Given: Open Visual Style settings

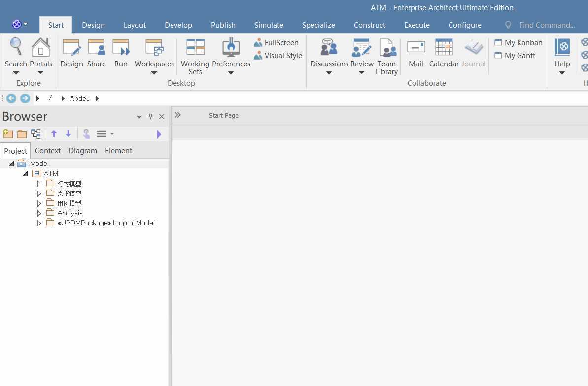Looking at the screenshot, I should (278, 56).
